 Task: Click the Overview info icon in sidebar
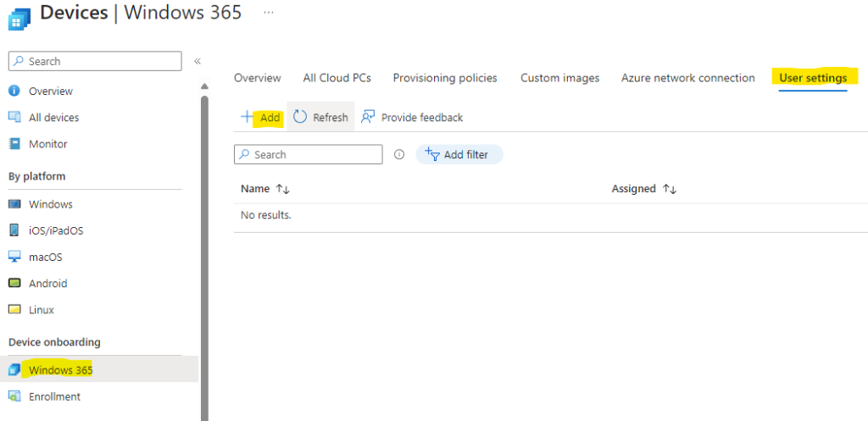tap(14, 91)
